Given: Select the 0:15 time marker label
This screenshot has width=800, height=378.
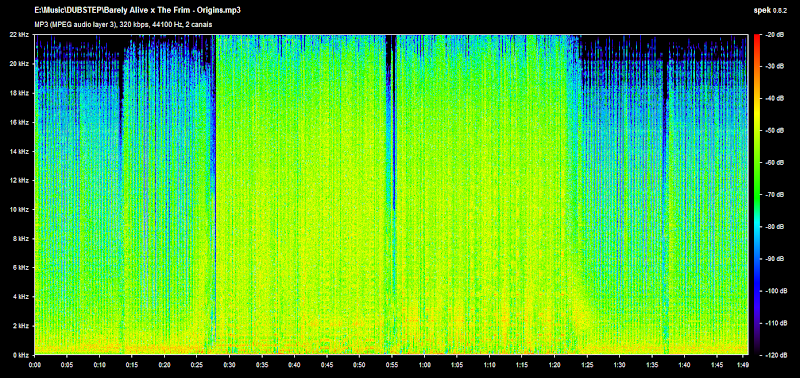Looking at the screenshot, I should tap(132, 365).
